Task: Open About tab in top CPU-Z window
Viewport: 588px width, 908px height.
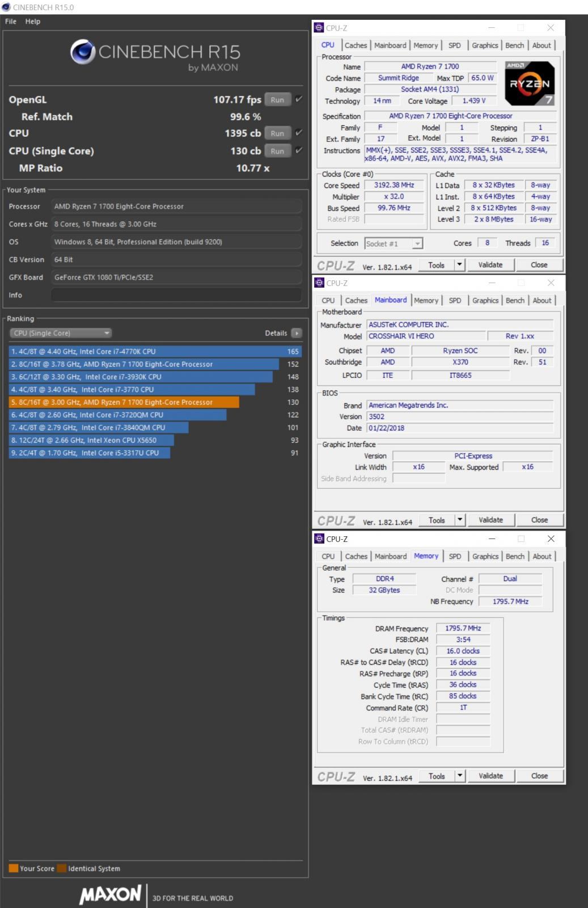Action: tap(542, 45)
